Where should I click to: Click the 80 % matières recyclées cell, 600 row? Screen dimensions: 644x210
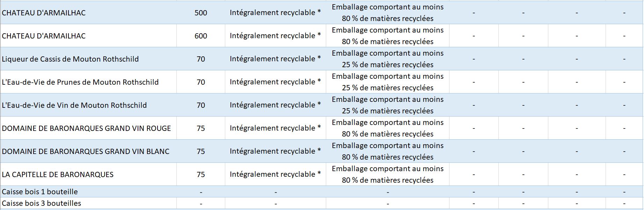(388, 36)
